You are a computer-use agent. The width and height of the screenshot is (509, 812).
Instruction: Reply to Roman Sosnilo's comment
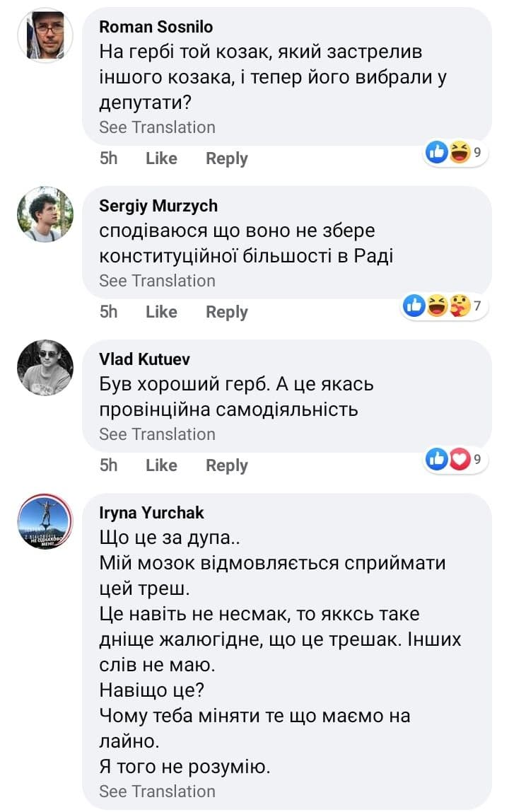point(226,158)
